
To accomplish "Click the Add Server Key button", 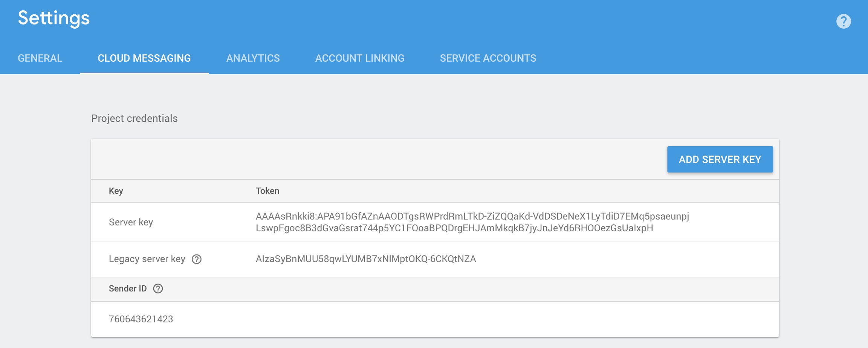I will (x=720, y=159).
